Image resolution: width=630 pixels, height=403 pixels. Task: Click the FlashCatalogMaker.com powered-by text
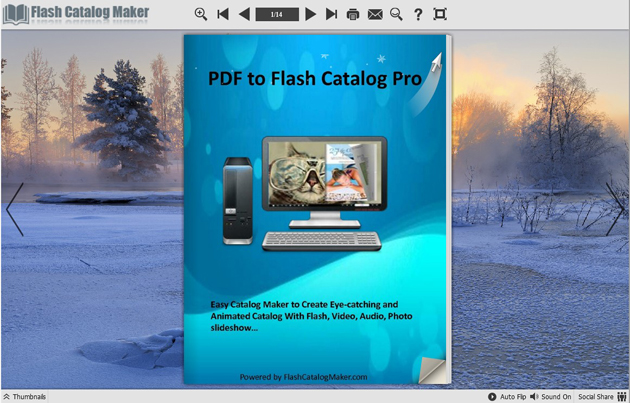(303, 377)
